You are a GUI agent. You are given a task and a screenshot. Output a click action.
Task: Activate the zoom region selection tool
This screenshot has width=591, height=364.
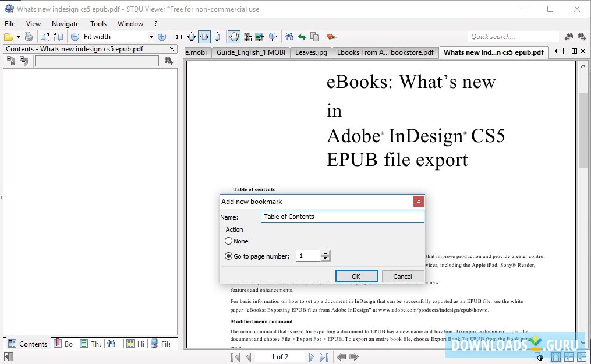point(273,36)
